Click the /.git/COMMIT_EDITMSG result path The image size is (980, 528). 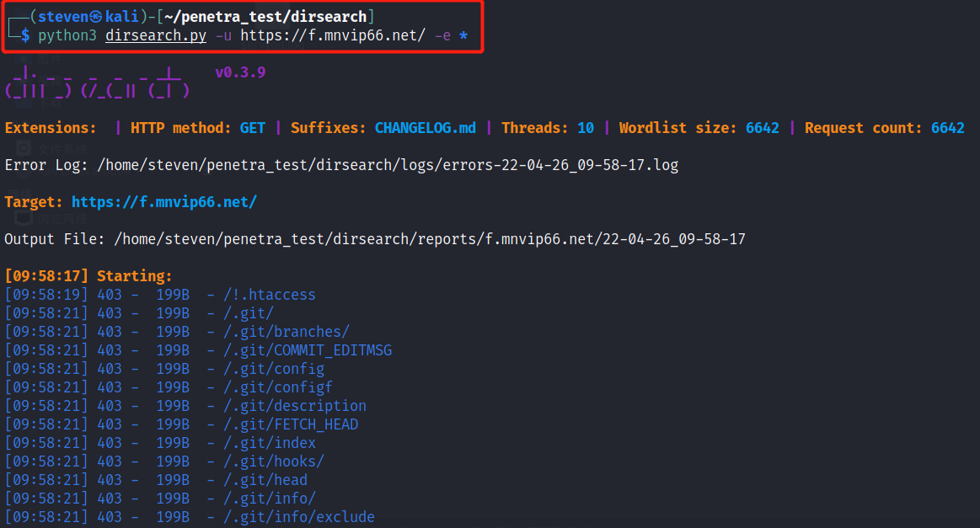tap(308, 350)
